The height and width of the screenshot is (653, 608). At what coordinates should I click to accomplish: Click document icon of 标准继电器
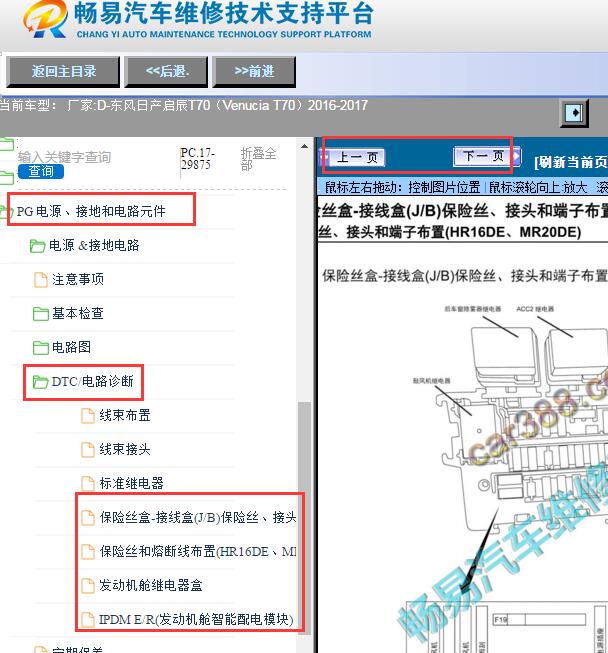87,484
